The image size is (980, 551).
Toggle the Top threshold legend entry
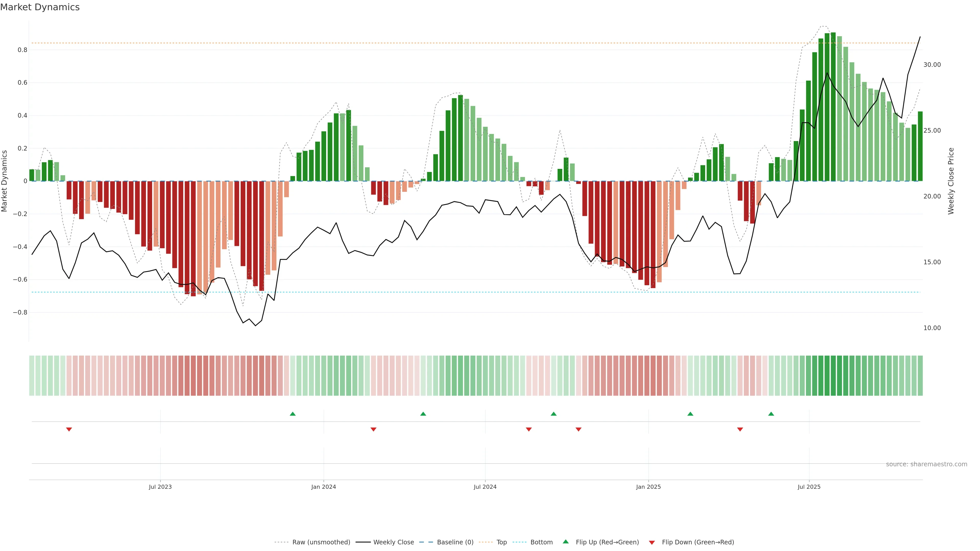point(501,542)
